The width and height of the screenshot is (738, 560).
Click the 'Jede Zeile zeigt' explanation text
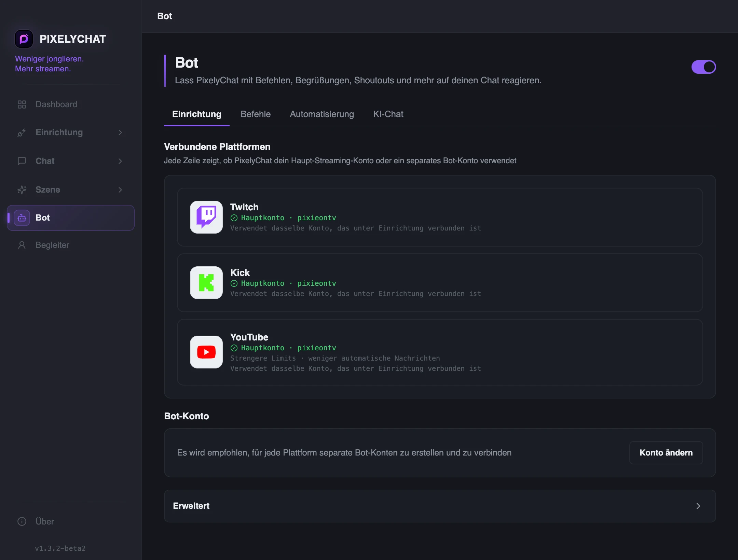(340, 161)
